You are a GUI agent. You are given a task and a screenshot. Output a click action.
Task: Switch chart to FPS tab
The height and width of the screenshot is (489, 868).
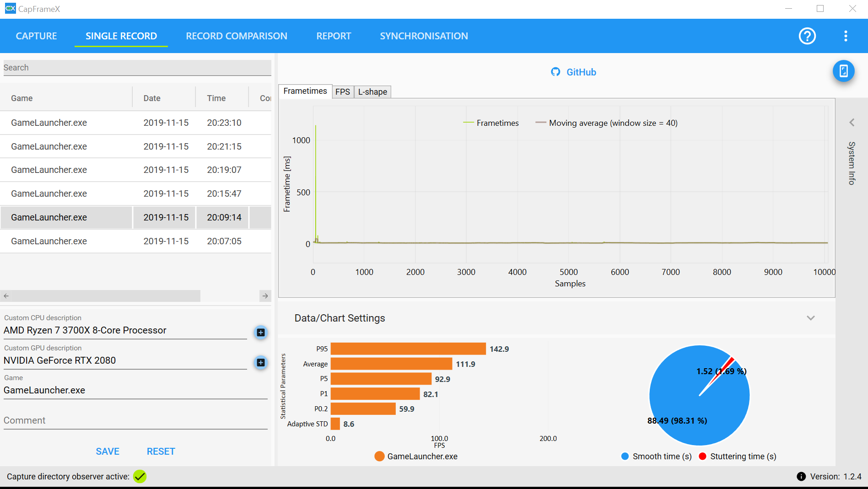tap(343, 91)
